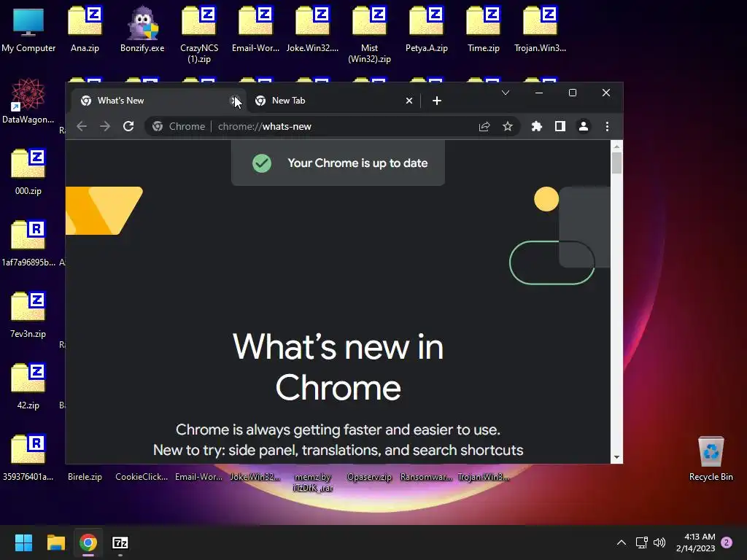The width and height of the screenshot is (747, 560).
Task: Select the 42.zip desktop file
Action: pyautogui.click(x=28, y=386)
